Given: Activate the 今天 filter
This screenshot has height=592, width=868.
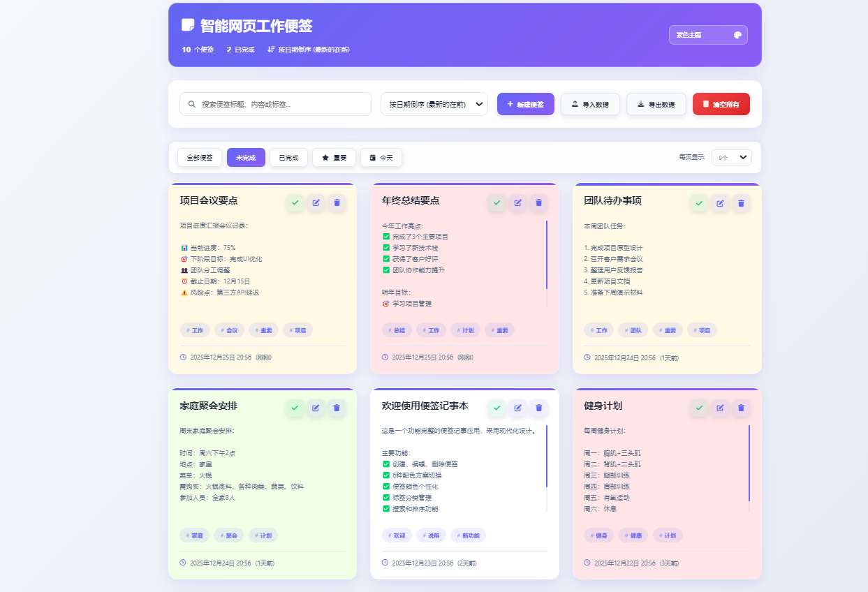Looking at the screenshot, I should tap(381, 157).
